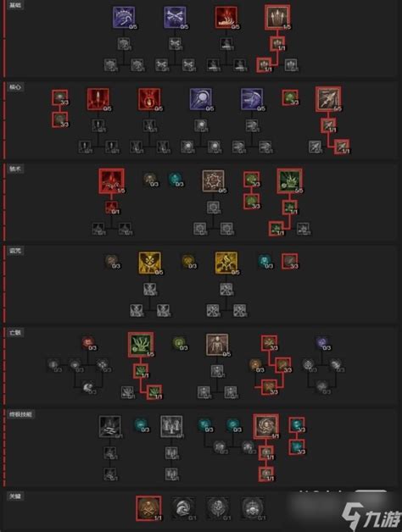Select the lower teal passive node showing 3/3
This screenshot has height=532, width=402.
click(x=297, y=446)
